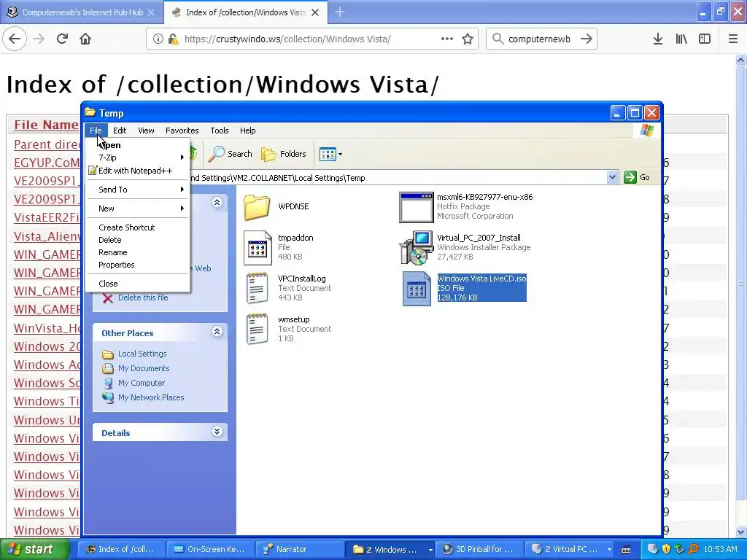Expand the Send To submenu

138,190
